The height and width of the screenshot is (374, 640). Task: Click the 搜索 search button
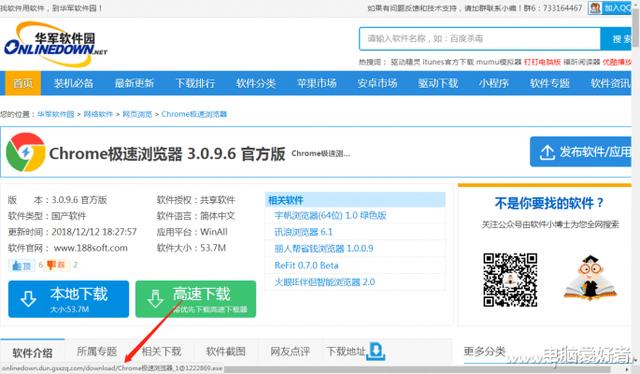point(616,39)
